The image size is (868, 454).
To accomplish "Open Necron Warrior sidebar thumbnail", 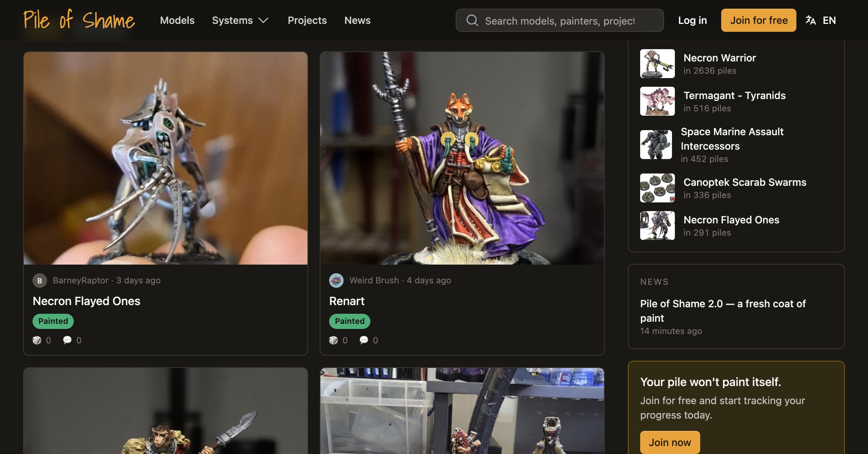I will click(658, 64).
